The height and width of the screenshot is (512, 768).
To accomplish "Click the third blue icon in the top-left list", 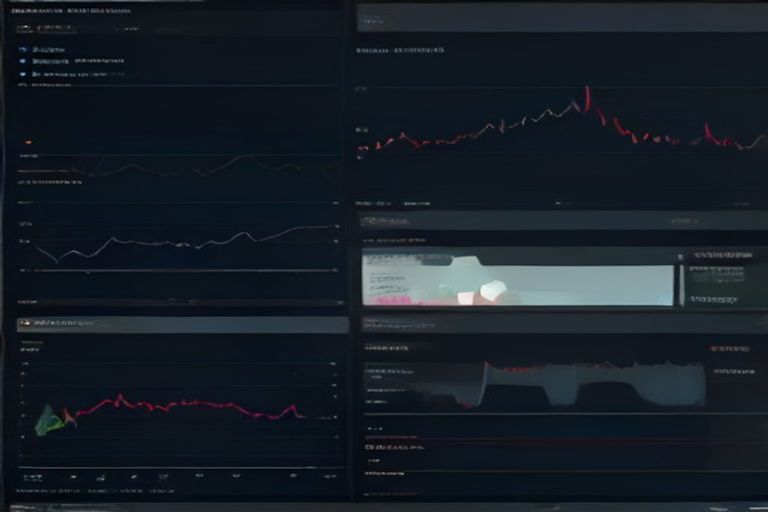I will click(23, 74).
